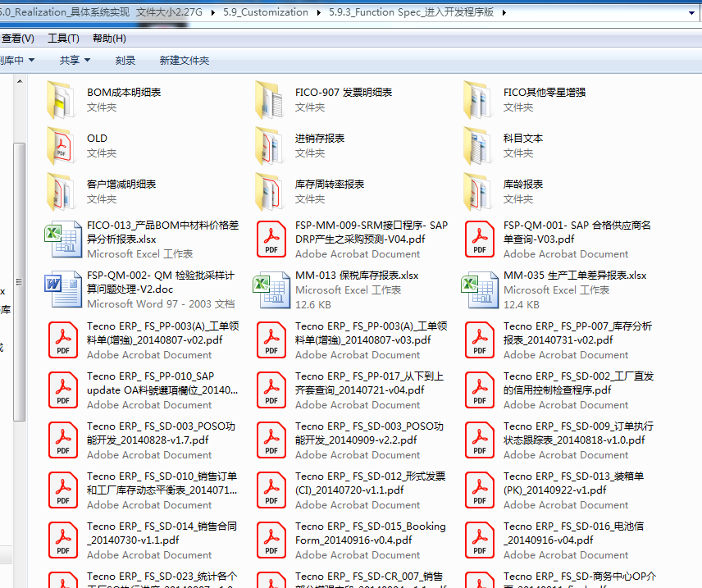The height and width of the screenshot is (588, 702).
Task: Select the FS_SD-003 v2.2 PDF icon
Action: 271,440
